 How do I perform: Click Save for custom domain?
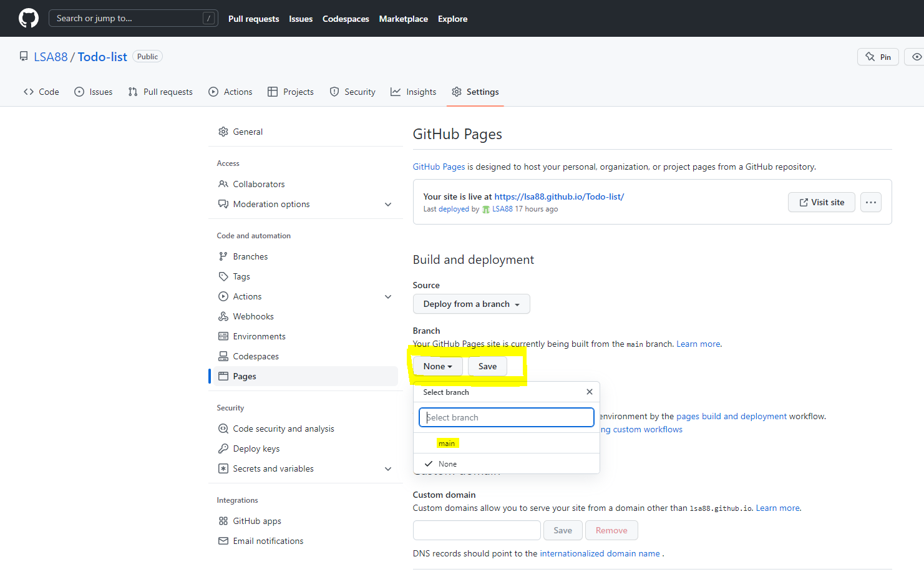563,530
